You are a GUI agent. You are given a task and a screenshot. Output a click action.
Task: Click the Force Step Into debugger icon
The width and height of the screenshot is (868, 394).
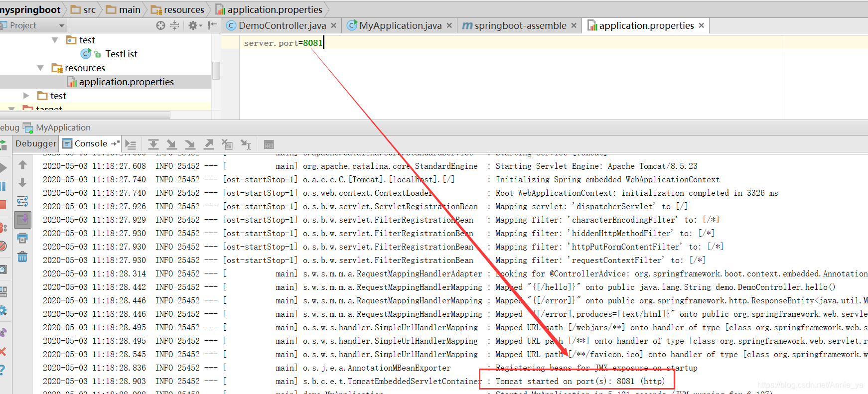click(x=190, y=144)
